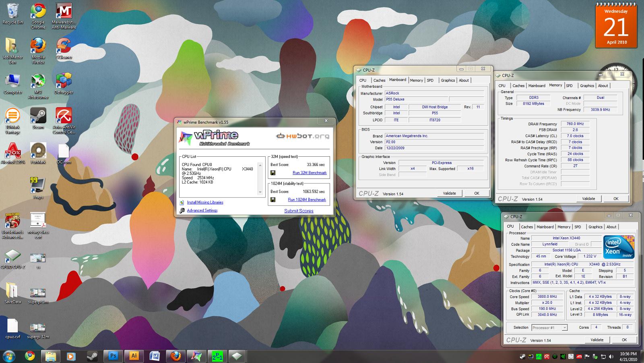644x363 pixels.
Task: Open Illustrator from the taskbar
Action: [134, 356]
